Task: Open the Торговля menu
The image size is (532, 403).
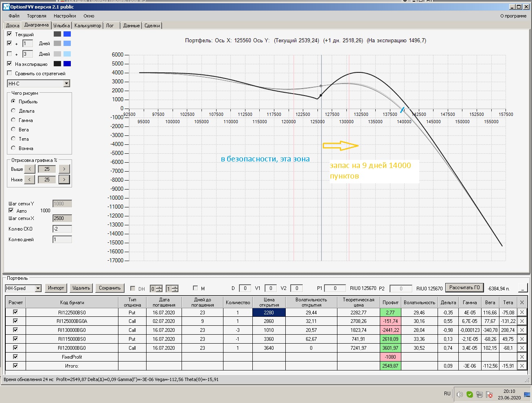Action: click(37, 16)
